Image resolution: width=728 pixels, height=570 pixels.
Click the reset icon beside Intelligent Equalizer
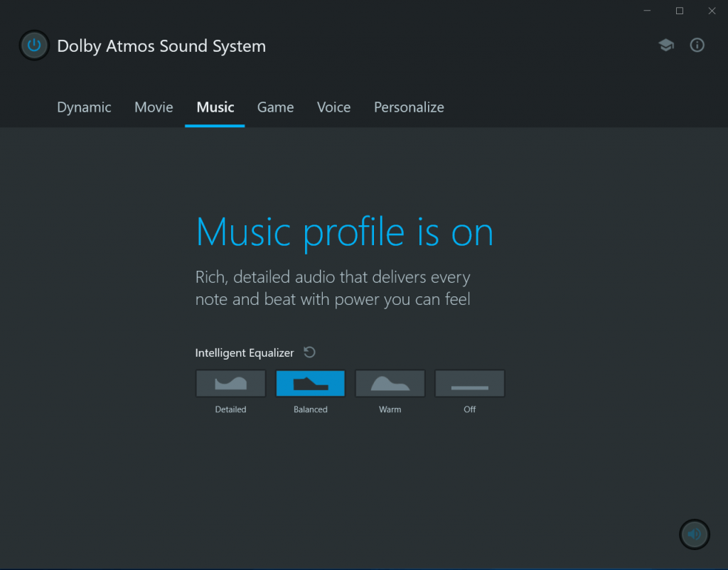click(x=310, y=352)
